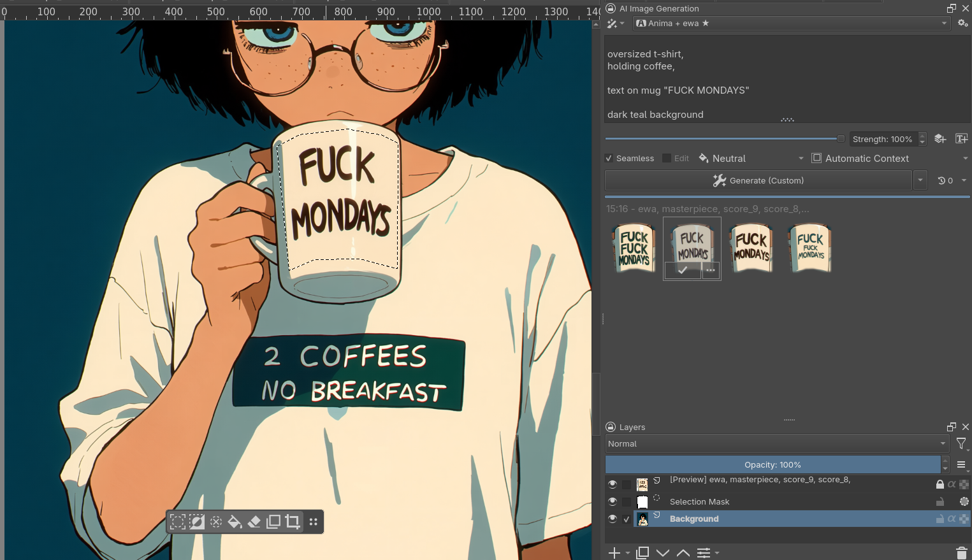The width and height of the screenshot is (972, 560).
Task: Select the first generated mug thumbnail
Action: click(634, 248)
